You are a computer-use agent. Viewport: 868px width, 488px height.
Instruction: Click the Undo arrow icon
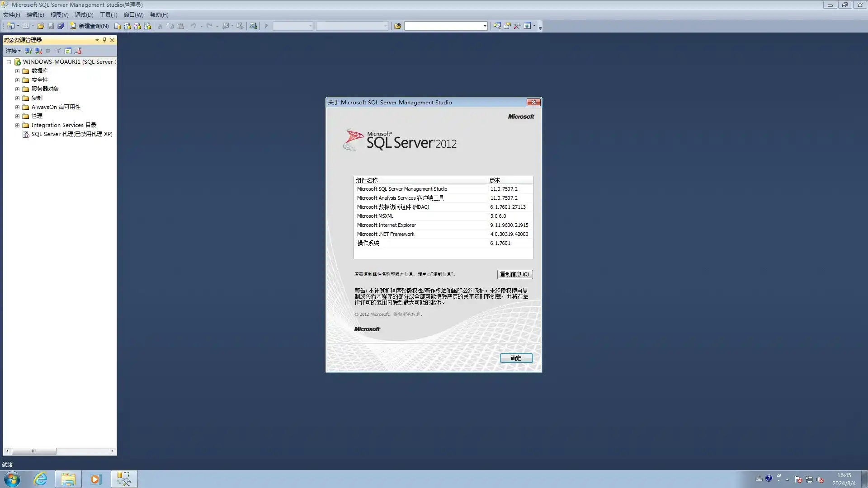[193, 26]
